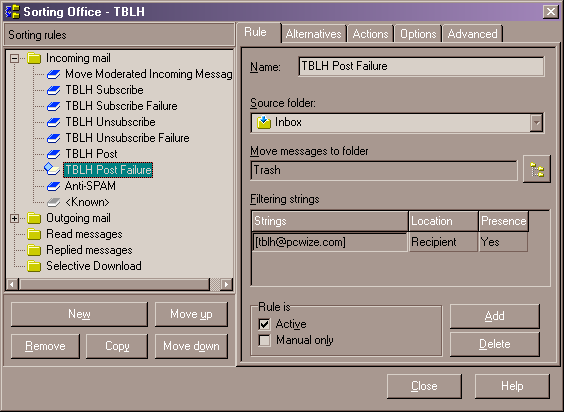Open the folder tree browse button beside Trash
This screenshot has width=564, height=412.
(x=536, y=169)
